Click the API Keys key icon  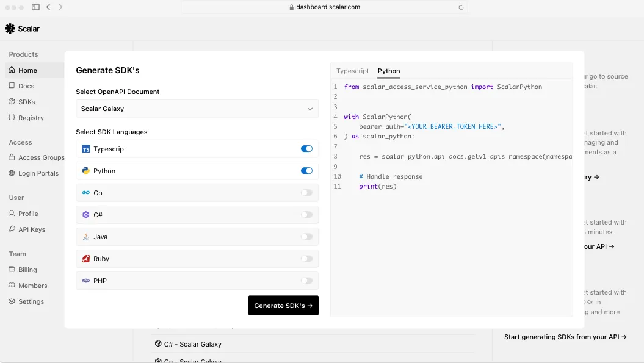[12, 229]
